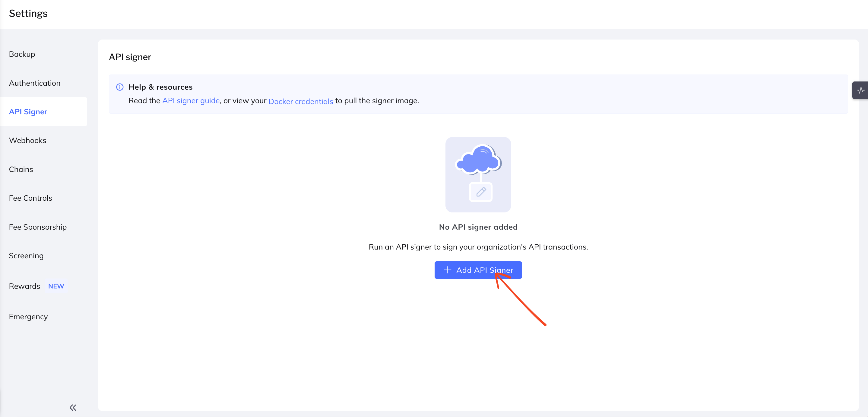This screenshot has height=417, width=868.
Task: Click the Add API Signer button
Action: coord(478,270)
